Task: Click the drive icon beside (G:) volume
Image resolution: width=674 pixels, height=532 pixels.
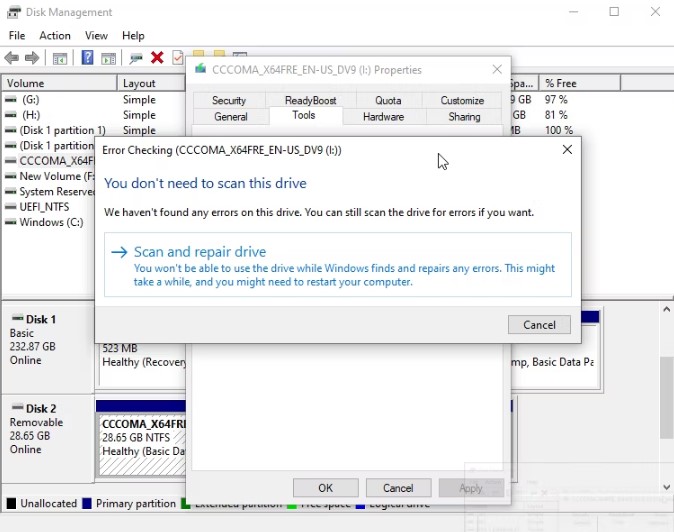Action: 10,100
